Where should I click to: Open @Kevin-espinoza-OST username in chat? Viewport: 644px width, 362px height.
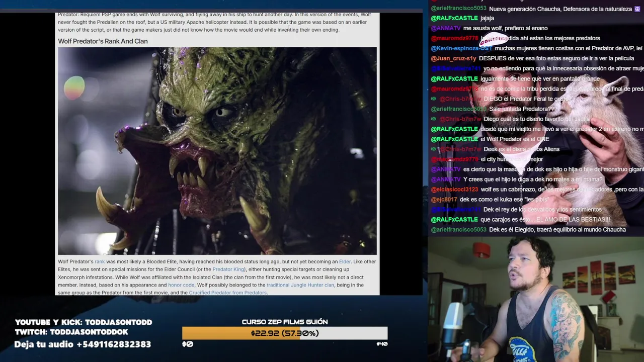point(461,48)
